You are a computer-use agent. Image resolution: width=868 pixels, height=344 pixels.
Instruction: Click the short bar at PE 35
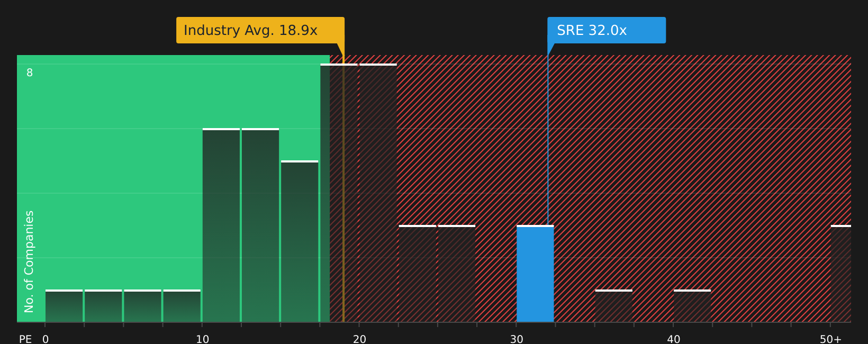614,306
